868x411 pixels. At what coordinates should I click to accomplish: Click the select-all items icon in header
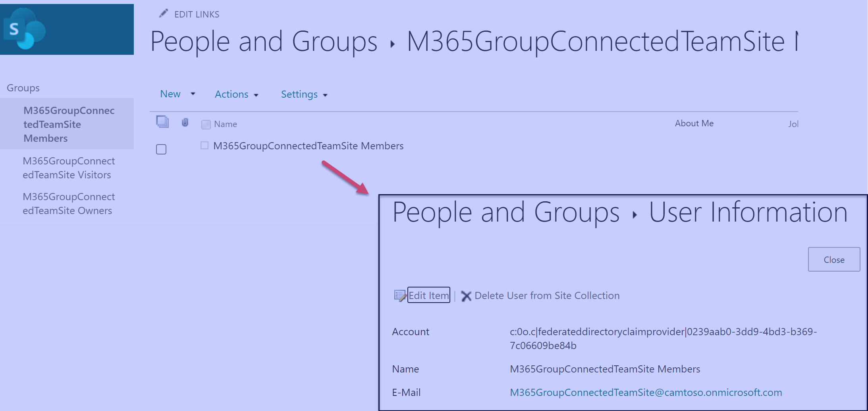[162, 122]
